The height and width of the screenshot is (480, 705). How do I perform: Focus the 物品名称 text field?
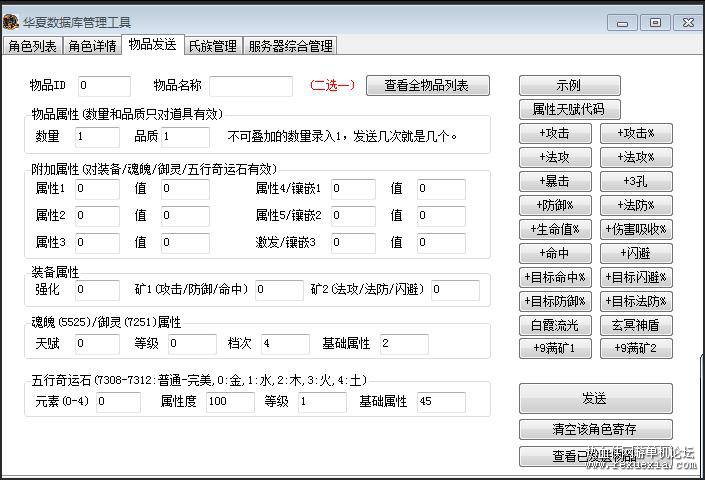pos(251,86)
